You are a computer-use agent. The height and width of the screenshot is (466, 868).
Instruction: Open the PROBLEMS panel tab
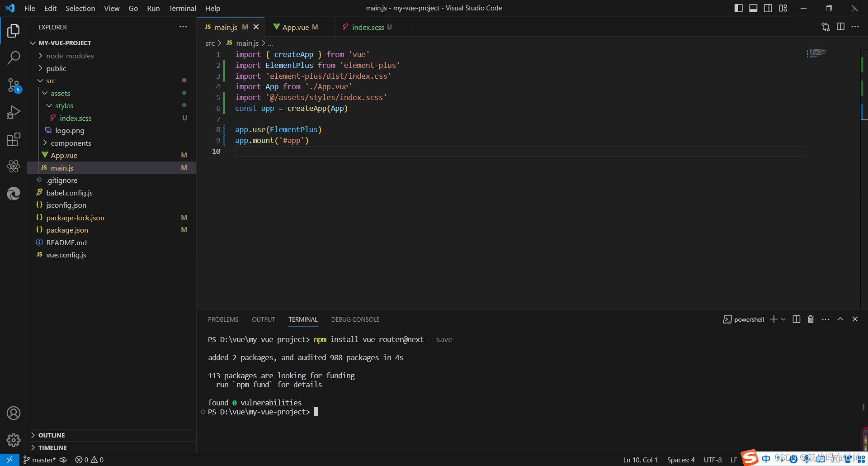(x=223, y=319)
